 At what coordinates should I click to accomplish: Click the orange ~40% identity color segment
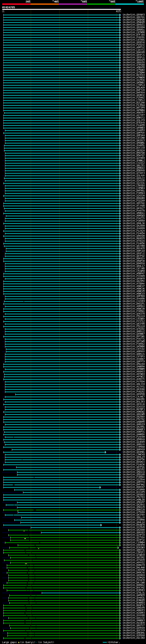click(x=45, y=4)
